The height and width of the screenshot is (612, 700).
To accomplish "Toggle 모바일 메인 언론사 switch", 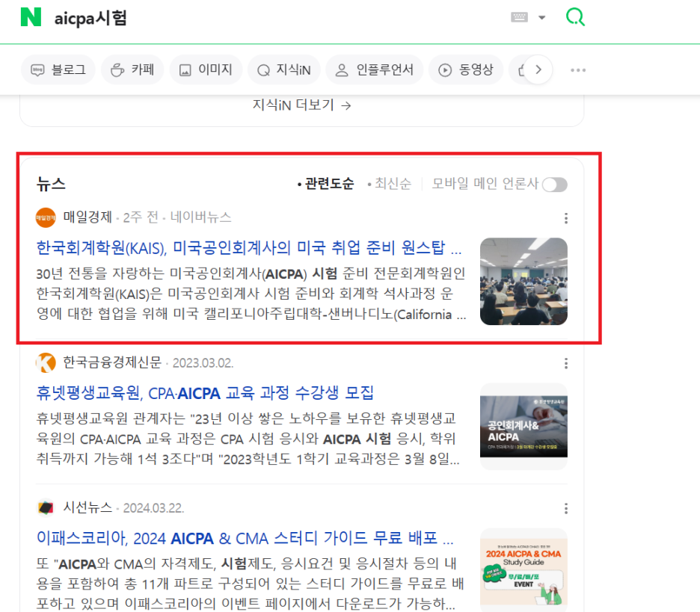I will [x=555, y=185].
